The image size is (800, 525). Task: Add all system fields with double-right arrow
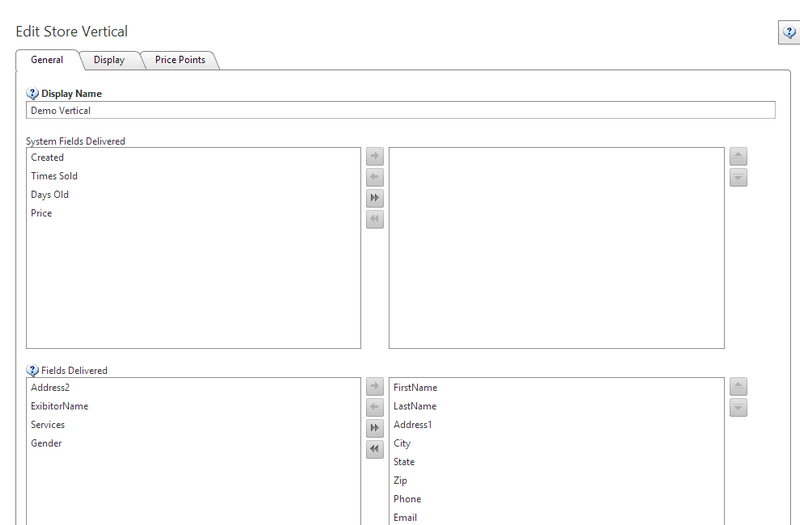[375, 198]
